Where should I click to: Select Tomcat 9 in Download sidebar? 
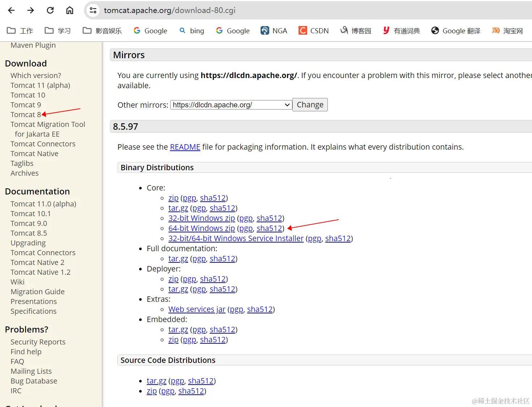pos(26,105)
